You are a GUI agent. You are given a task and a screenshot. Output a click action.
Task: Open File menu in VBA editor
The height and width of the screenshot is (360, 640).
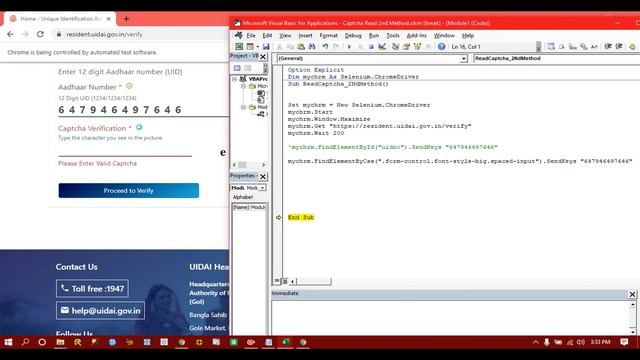pos(251,36)
